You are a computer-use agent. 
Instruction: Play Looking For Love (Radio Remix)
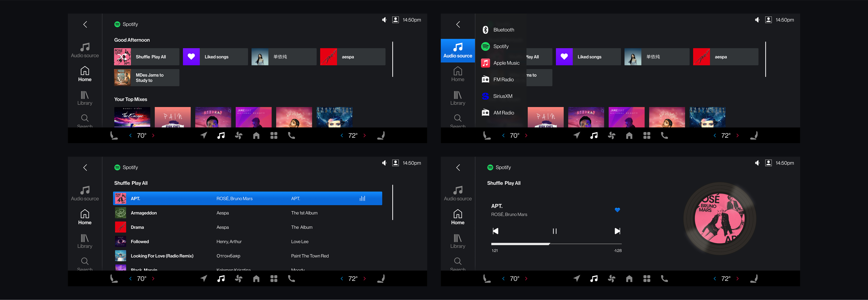(162, 256)
